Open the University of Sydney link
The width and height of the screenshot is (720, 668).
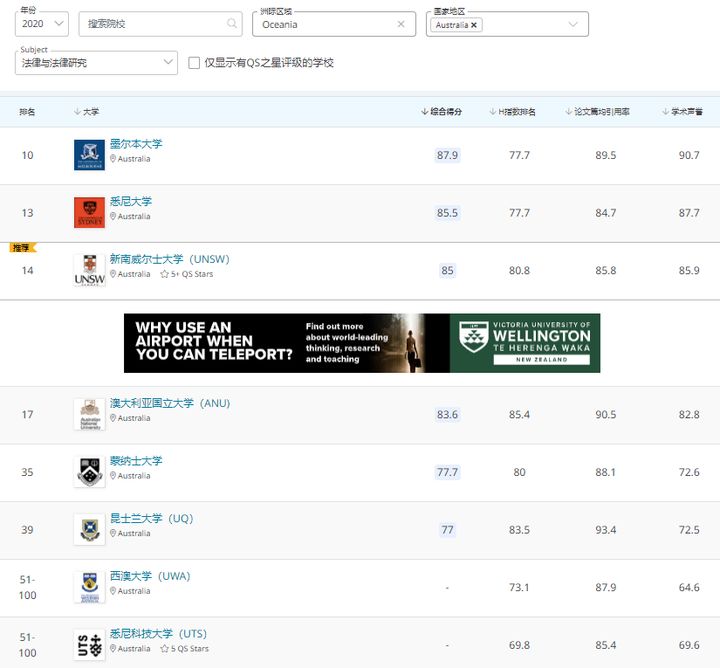131,201
